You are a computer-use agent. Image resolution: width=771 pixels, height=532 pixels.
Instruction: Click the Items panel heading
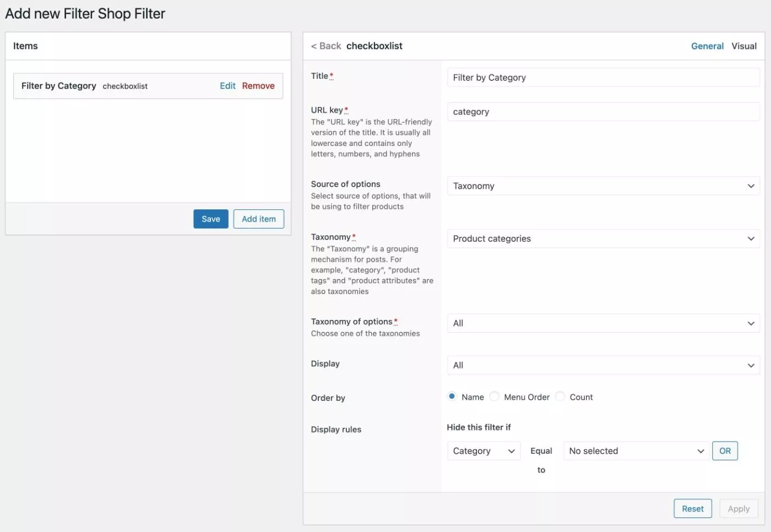pyautogui.click(x=25, y=46)
